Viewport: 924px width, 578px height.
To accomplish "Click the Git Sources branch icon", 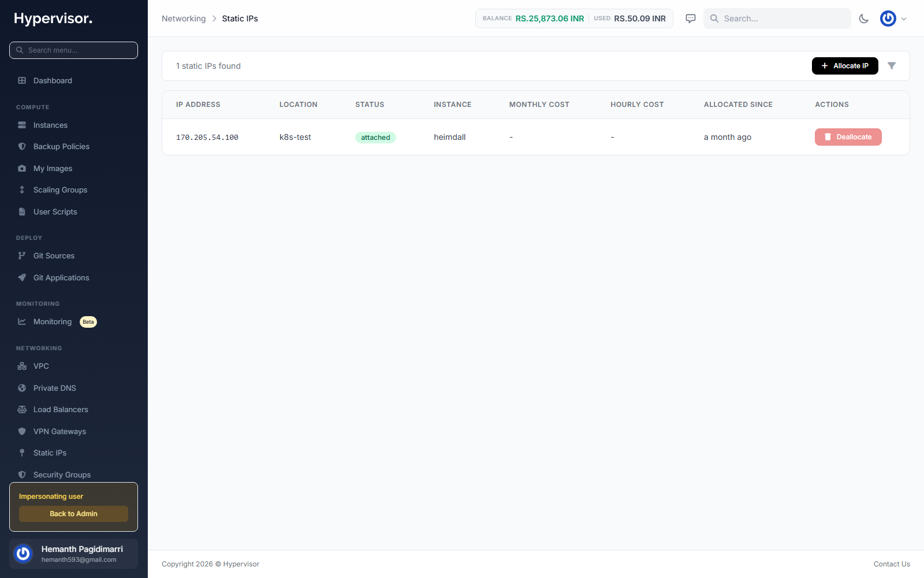I will (22, 255).
